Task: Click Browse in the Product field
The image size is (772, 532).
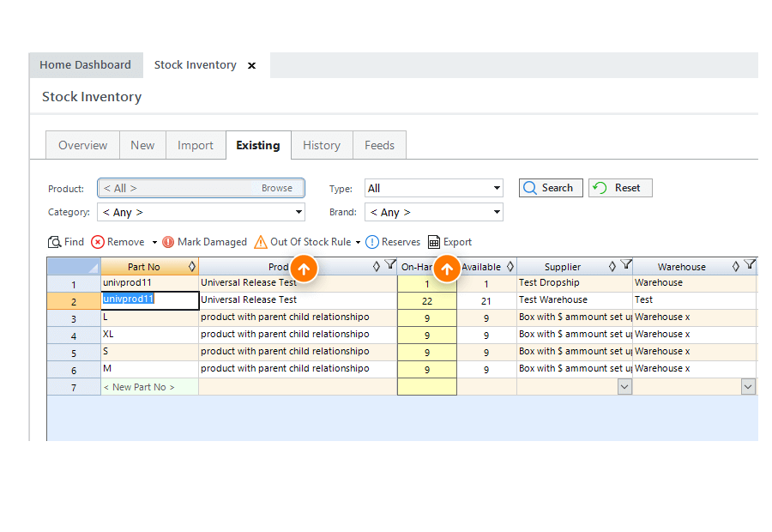Action: (x=277, y=188)
